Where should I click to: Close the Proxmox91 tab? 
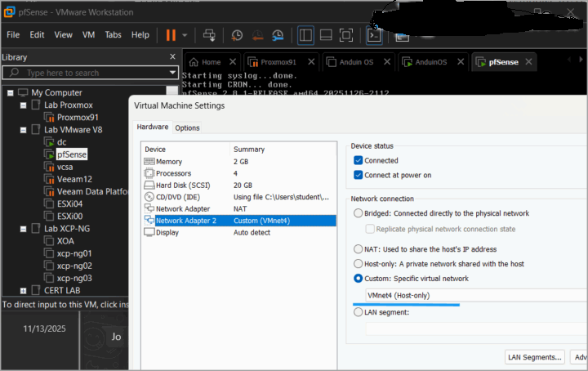tap(311, 62)
